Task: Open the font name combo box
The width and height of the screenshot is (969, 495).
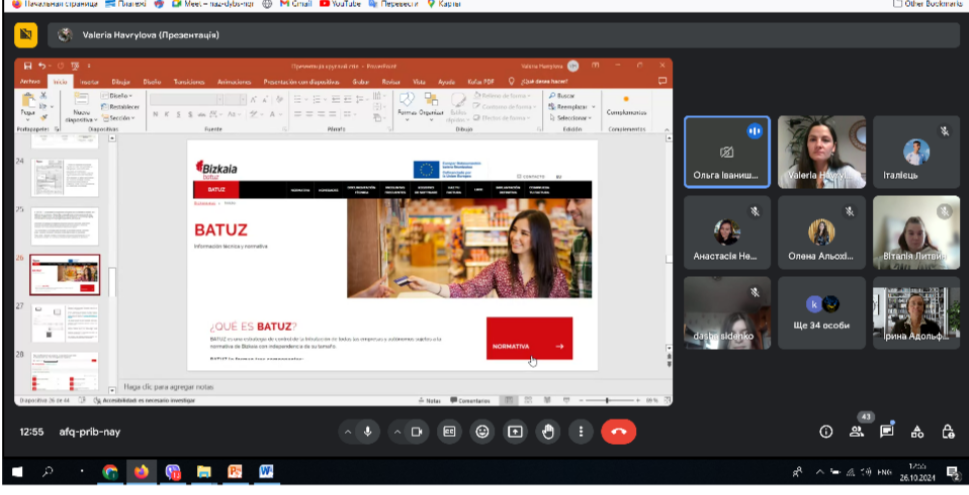Action: [x=186, y=99]
